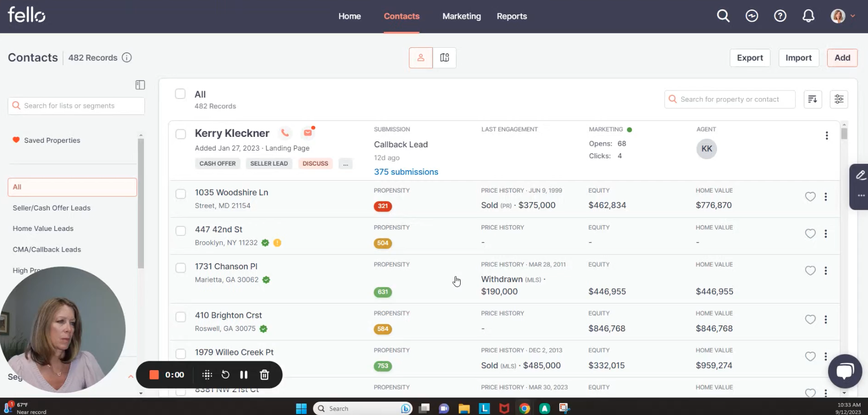Select checkbox for 410 Brighton Crst
868x415 pixels.
181,317
